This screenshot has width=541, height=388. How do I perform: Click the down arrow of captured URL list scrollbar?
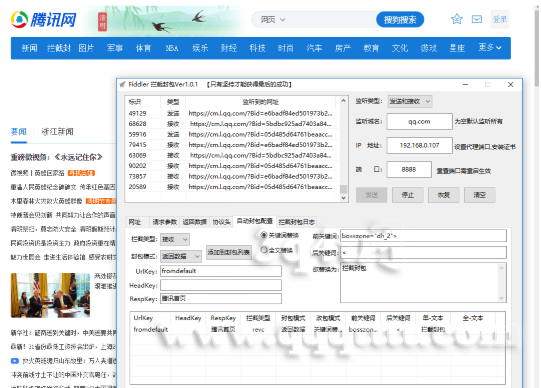343,198
